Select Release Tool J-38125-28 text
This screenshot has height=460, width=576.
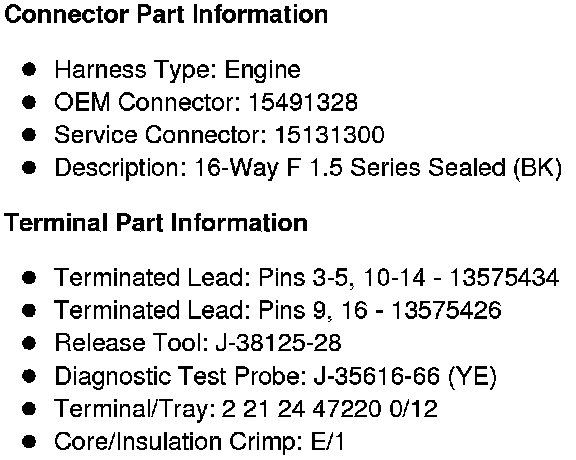click(x=198, y=343)
